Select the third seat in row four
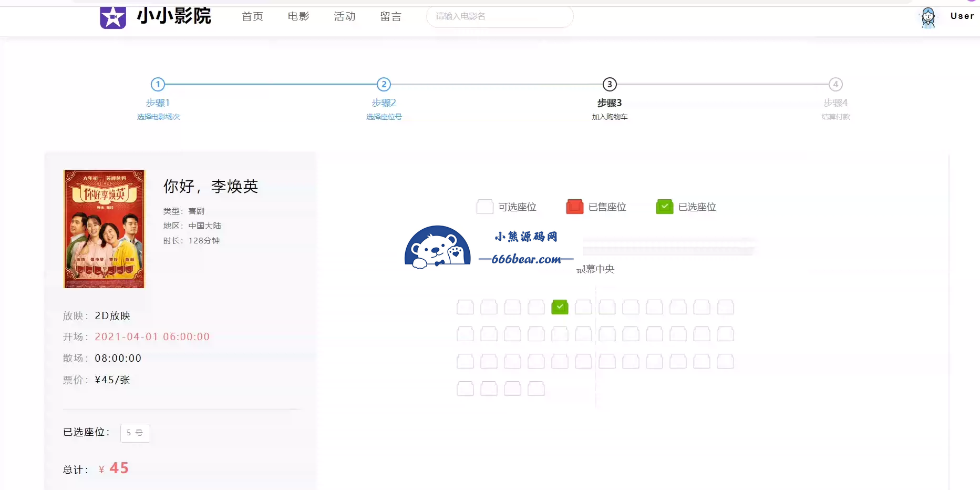 click(x=512, y=389)
